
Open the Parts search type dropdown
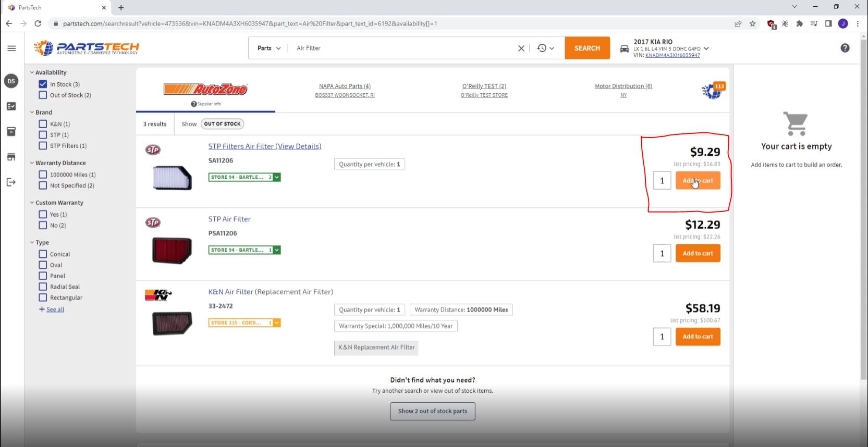point(269,48)
